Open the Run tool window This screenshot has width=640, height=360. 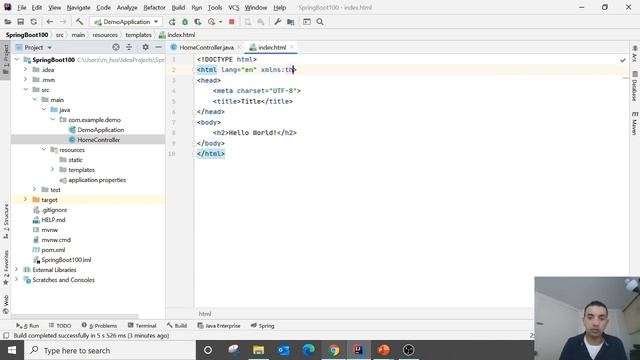click(x=27, y=326)
